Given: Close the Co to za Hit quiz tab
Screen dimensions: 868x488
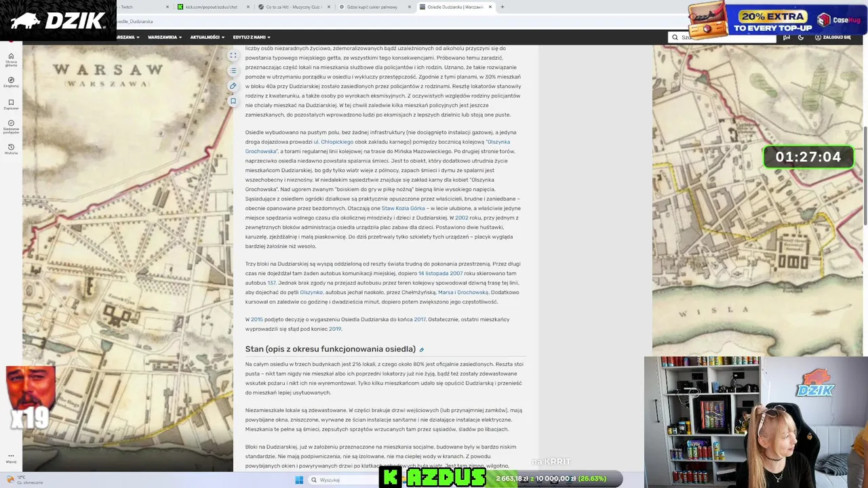Looking at the screenshot, I should click(x=329, y=7).
